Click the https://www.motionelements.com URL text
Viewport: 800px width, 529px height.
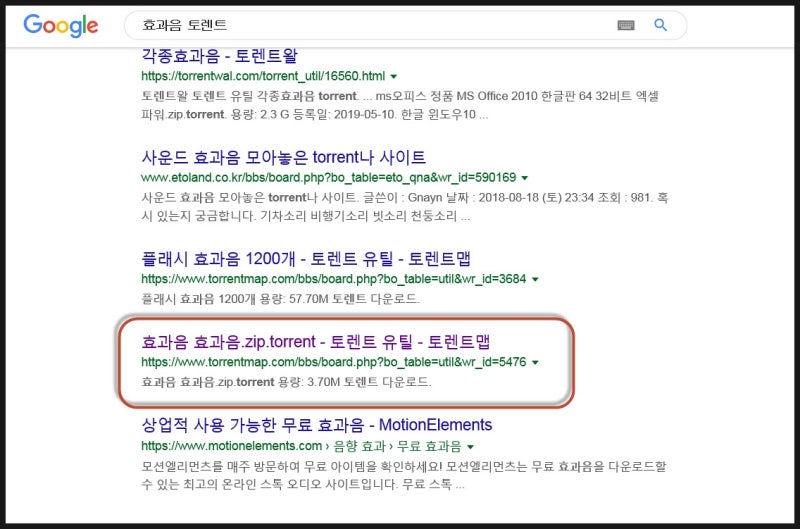tap(231, 446)
